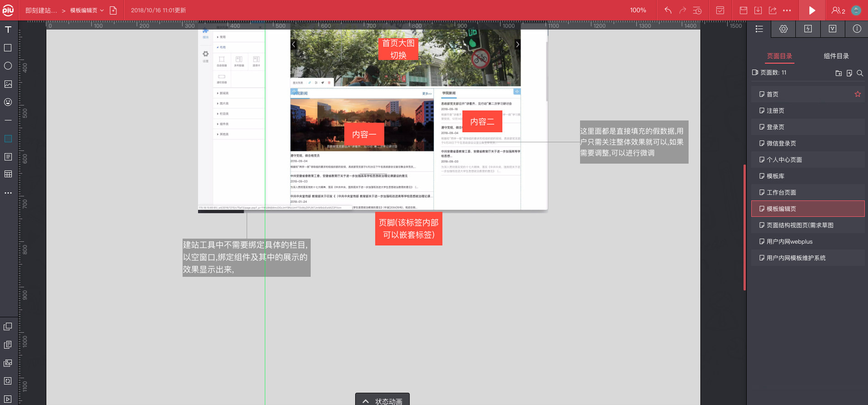Open the 个人中心页面 page
The image size is (868, 405).
pos(808,160)
